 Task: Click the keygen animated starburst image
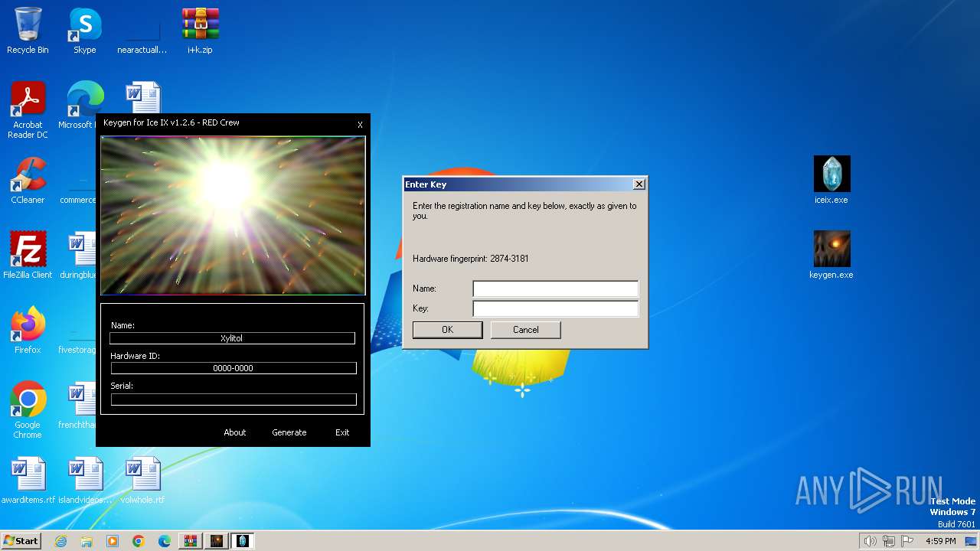(233, 215)
